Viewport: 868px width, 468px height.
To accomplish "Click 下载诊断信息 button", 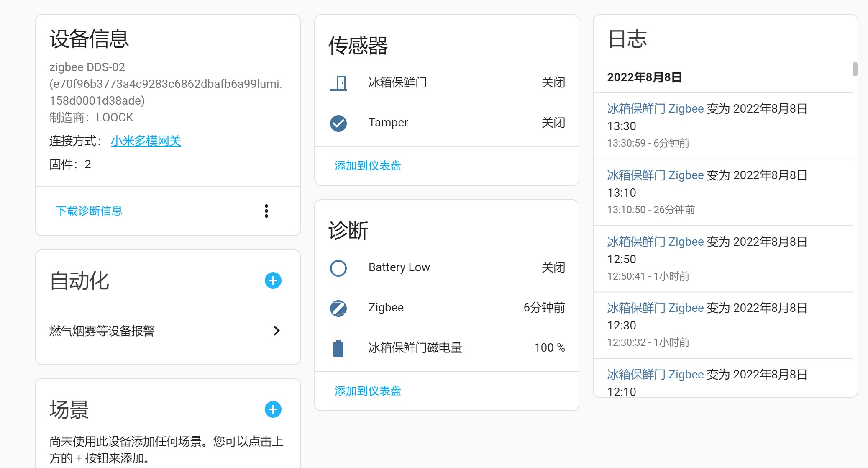I will 89,211.
